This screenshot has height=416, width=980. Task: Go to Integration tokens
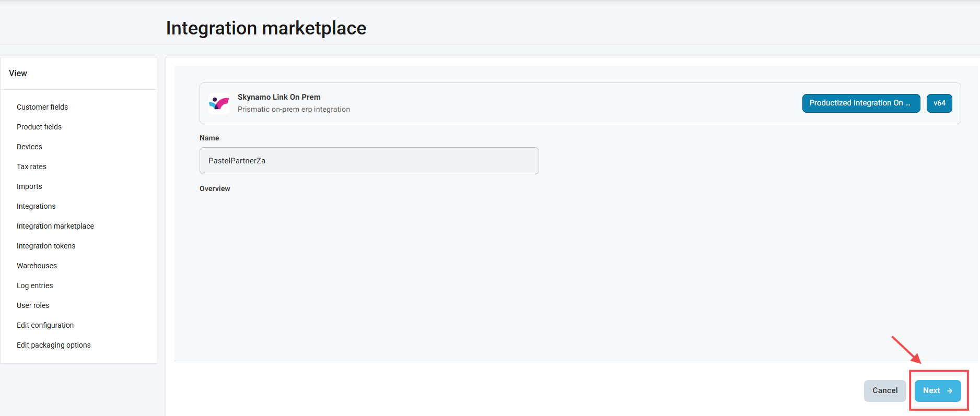point(46,246)
